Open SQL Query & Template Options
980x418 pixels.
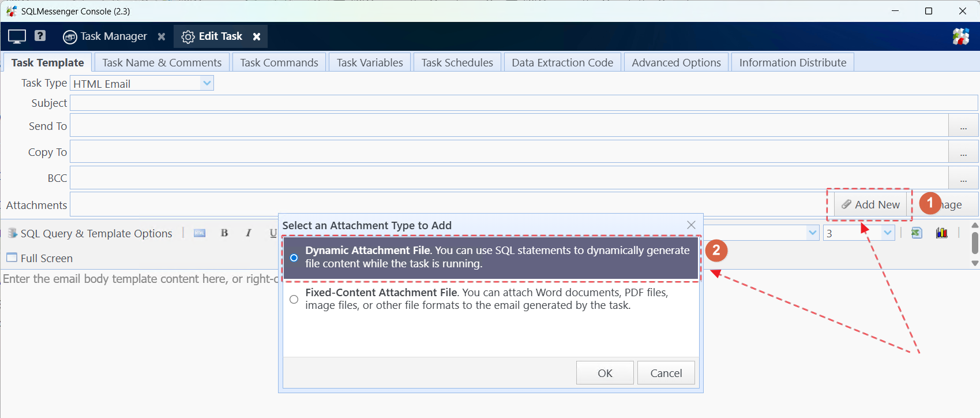(x=90, y=233)
